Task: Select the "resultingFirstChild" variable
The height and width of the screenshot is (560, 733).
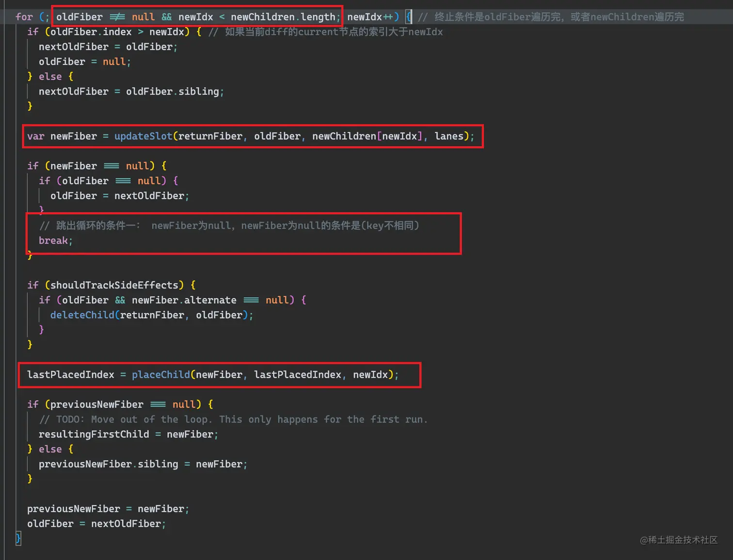Action: click(x=94, y=434)
